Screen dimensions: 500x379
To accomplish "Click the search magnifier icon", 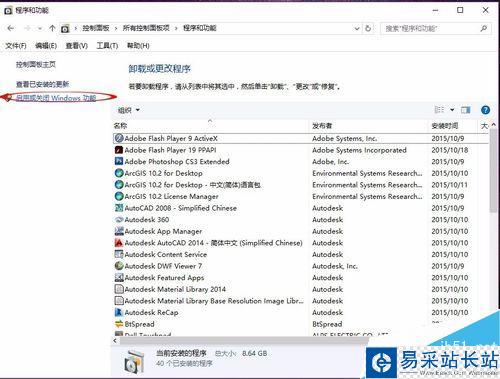I will 484,28.
